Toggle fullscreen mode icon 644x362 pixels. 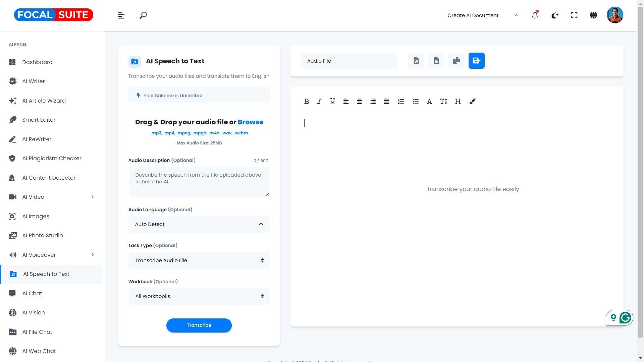(574, 15)
